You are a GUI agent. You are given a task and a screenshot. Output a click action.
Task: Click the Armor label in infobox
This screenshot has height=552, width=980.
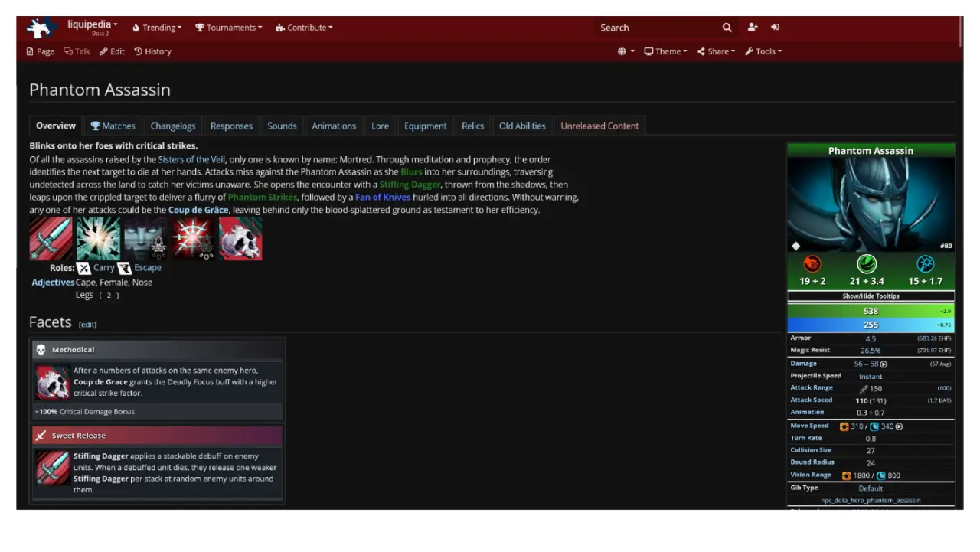pyautogui.click(x=801, y=338)
